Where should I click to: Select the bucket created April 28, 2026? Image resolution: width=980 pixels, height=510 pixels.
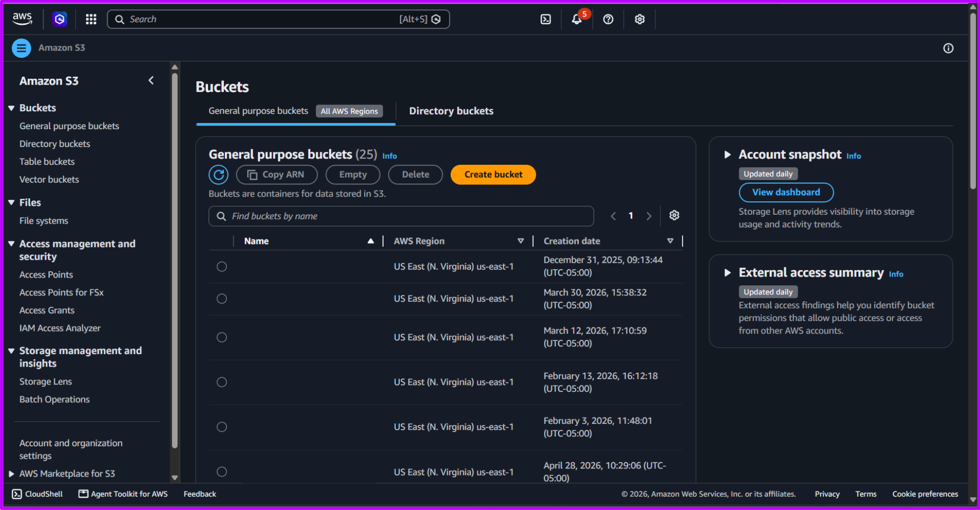click(x=222, y=472)
